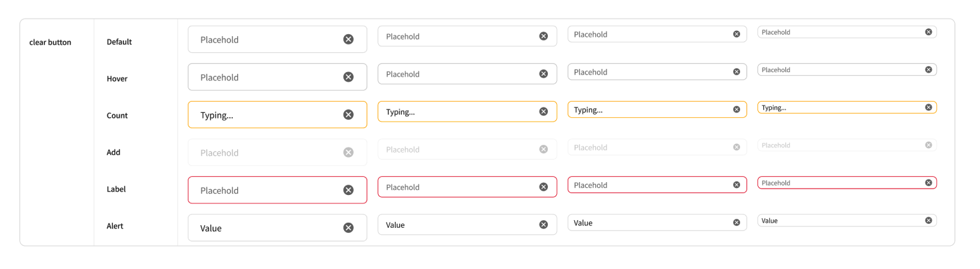Click the clear icon in the largest Default row field
Screen dimensions: 980x269
click(x=349, y=39)
